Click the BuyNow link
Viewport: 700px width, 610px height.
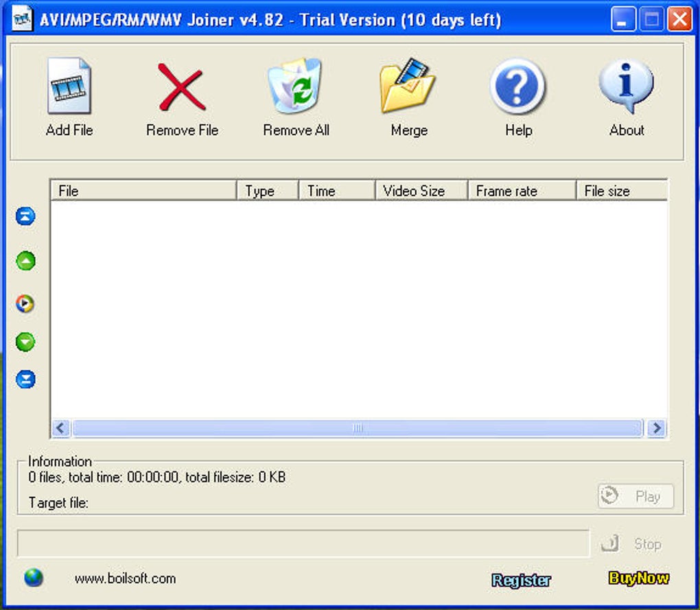pyautogui.click(x=639, y=578)
